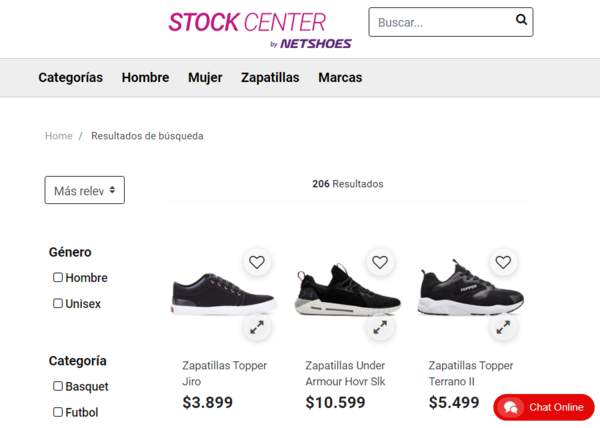The width and height of the screenshot is (600, 428).
Task: Expand Topper Jiro image quick view
Action: [257, 326]
